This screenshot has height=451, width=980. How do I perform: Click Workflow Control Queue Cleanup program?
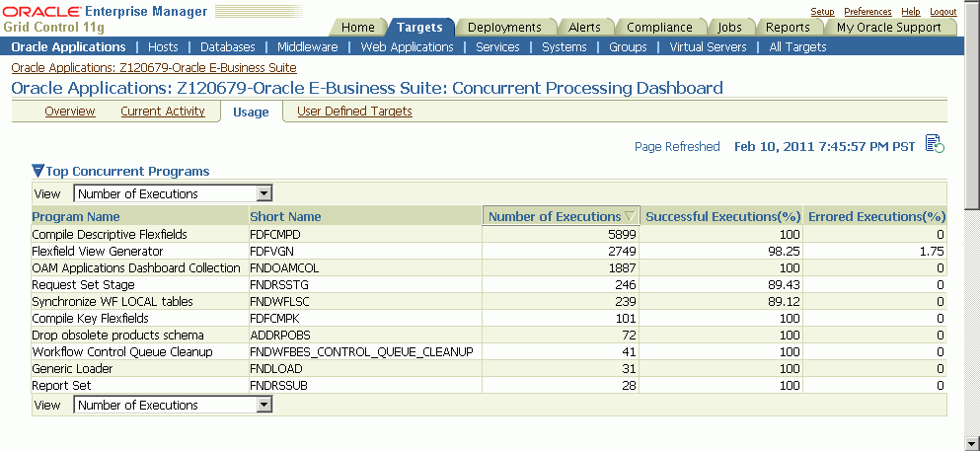pos(122,352)
